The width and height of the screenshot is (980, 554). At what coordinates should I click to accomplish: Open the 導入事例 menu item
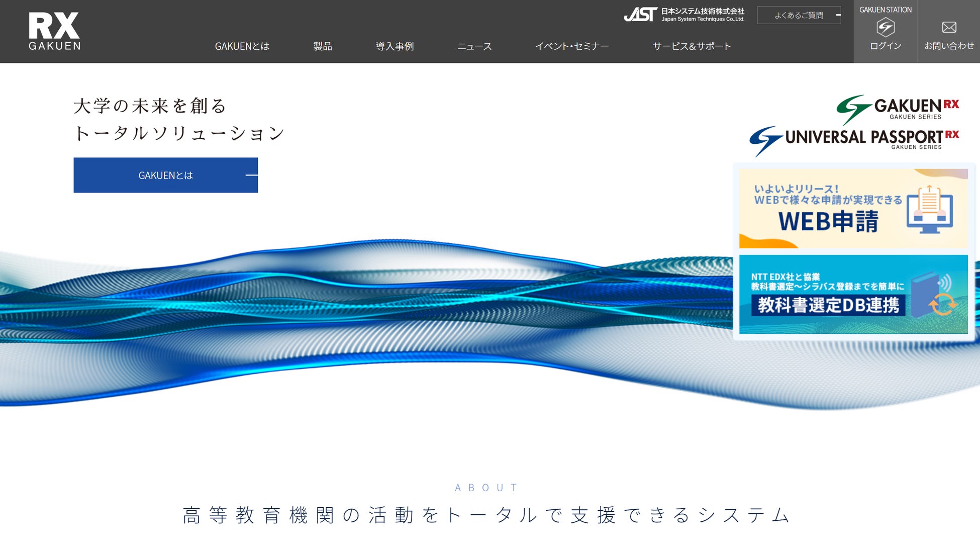(x=395, y=46)
